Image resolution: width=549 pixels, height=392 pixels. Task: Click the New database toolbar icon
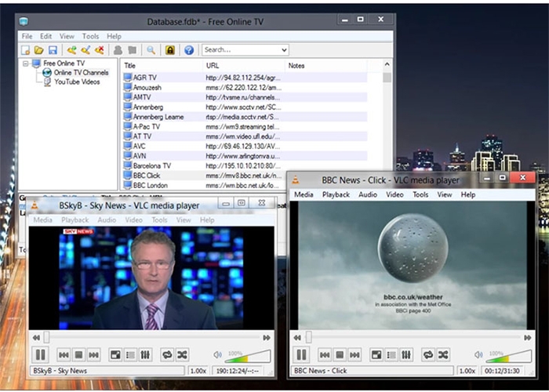(x=25, y=50)
